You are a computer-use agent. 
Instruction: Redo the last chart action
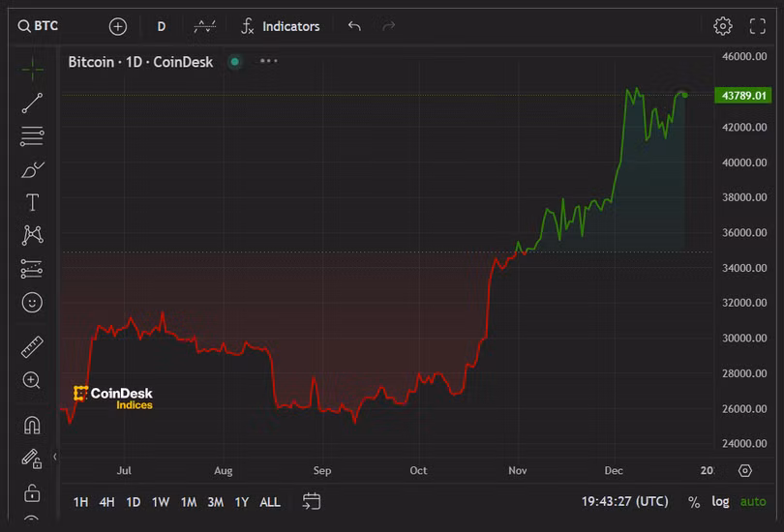(x=388, y=26)
